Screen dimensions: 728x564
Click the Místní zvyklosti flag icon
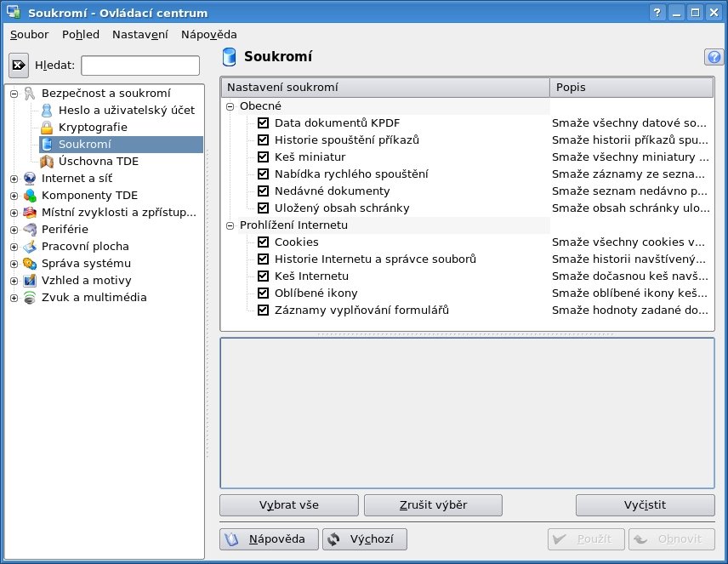[30, 213]
